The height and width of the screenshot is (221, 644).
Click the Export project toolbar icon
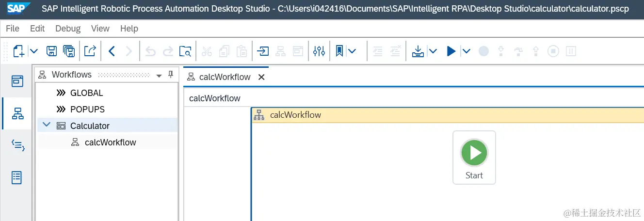click(x=90, y=51)
